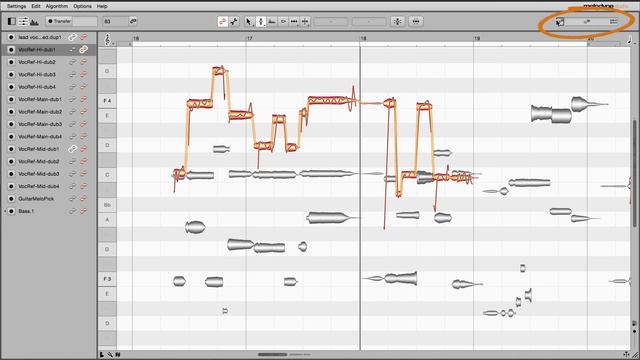The height and width of the screenshot is (360, 640).
Task: Select the formant tool
Action: click(272, 21)
